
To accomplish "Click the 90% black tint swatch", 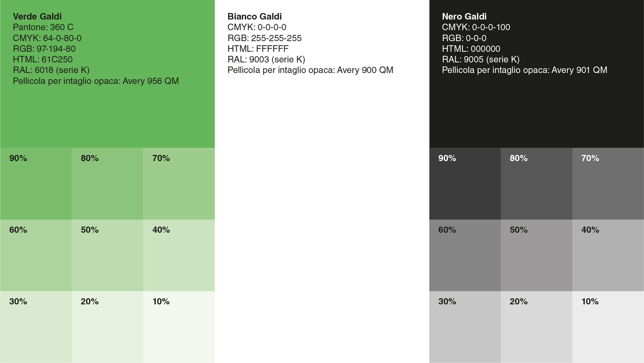I will (x=465, y=184).
